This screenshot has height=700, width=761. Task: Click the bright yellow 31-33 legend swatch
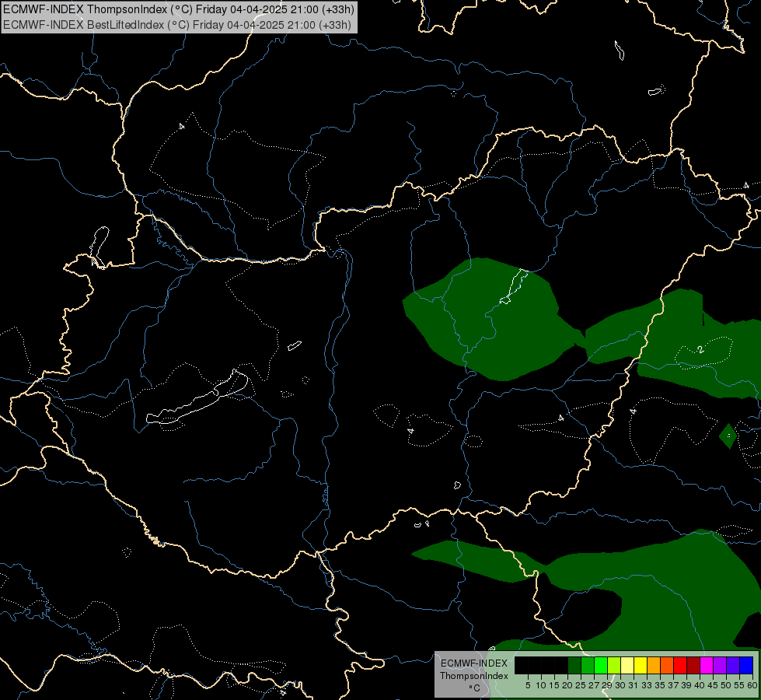coord(641,665)
